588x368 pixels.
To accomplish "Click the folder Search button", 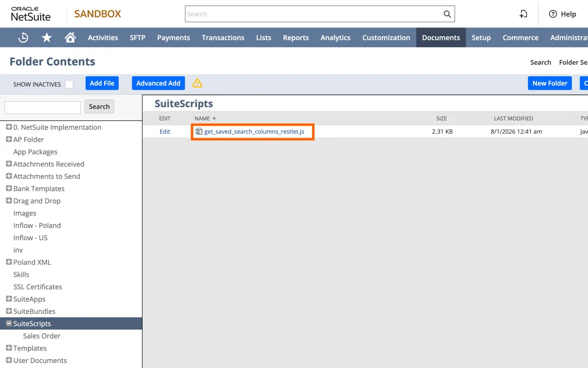I will point(99,107).
